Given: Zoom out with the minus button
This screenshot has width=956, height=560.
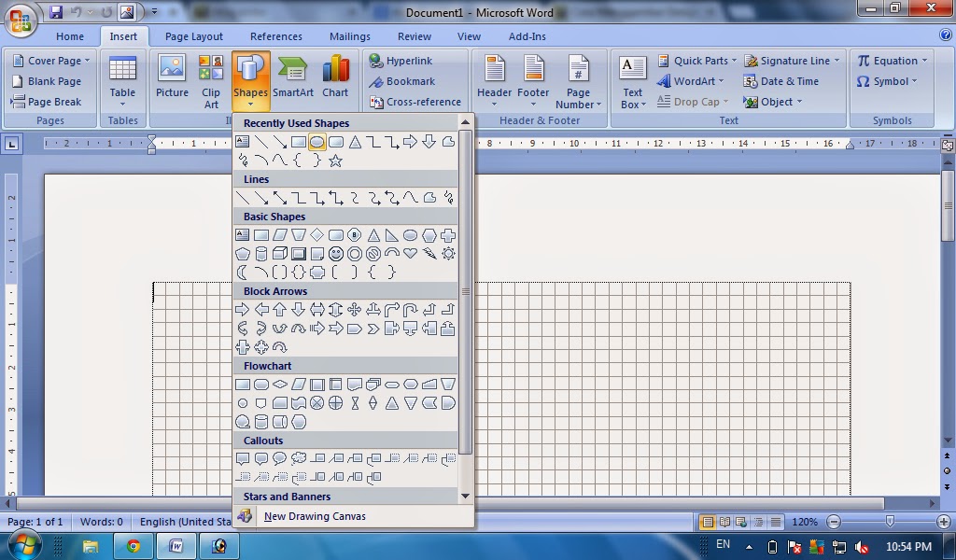Looking at the screenshot, I should click(x=834, y=523).
